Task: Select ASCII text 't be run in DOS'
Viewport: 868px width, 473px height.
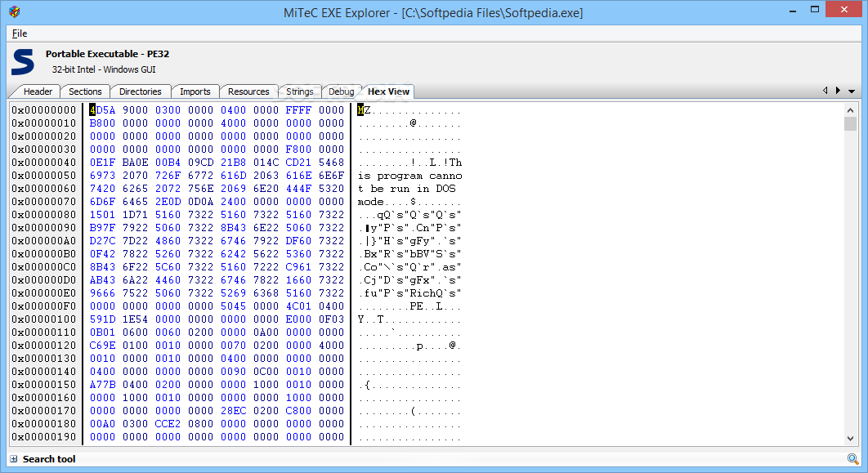Action: click(406, 189)
